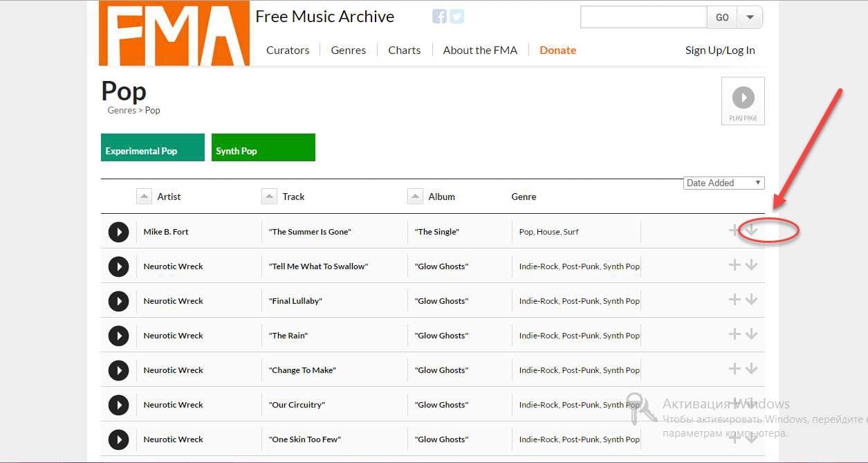The image size is (868, 463).
Task: Play "Final Lullaby" track
Action: (x=119, y=301)
